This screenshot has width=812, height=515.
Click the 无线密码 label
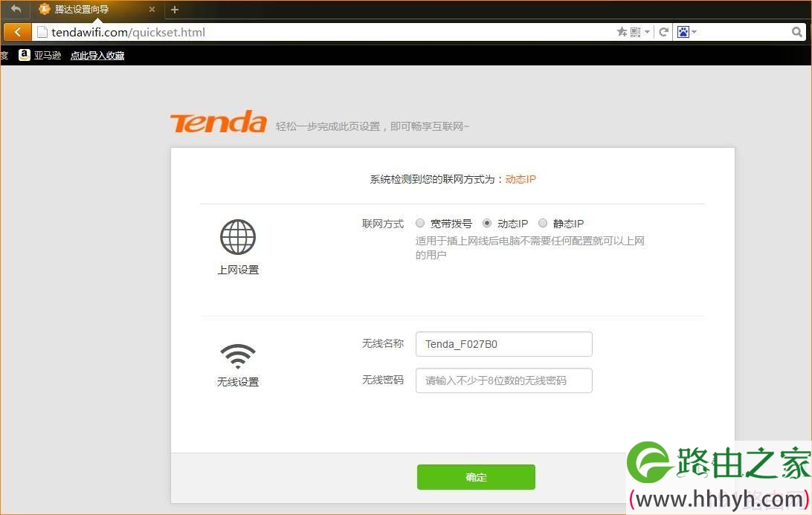click(383, 380)
